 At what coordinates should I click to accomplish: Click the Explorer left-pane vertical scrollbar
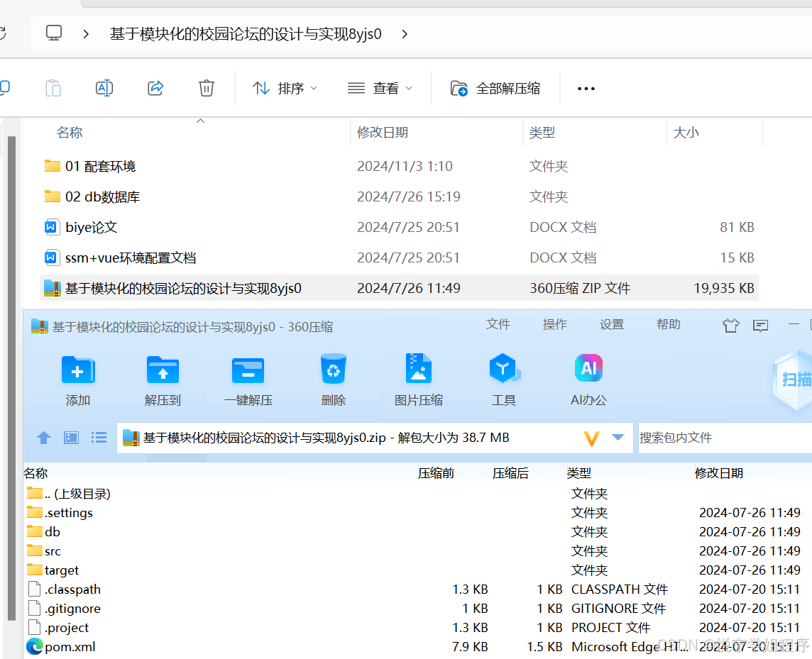[11, 378]
